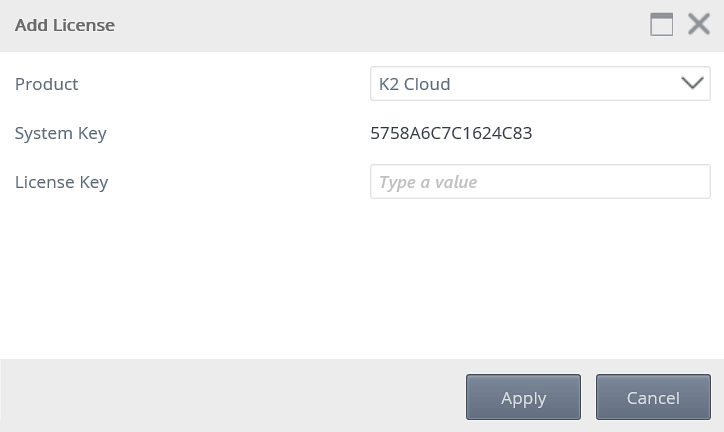Image resolution: width=724 pixels, height=432 pixels.
Task: Click the empty footer area left of Apply
Action: pyautogui.click(x=230, y=398)
